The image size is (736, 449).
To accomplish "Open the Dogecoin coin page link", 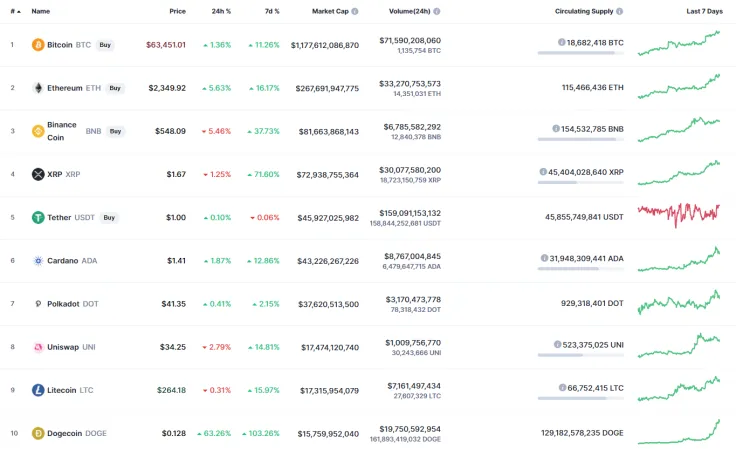I will click(x=65, y=434).
